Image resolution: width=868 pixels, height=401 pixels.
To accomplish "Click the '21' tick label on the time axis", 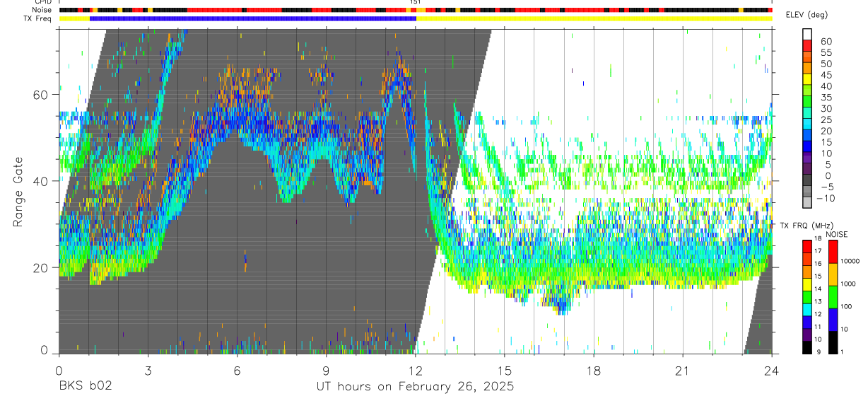I will coord(683,370).
